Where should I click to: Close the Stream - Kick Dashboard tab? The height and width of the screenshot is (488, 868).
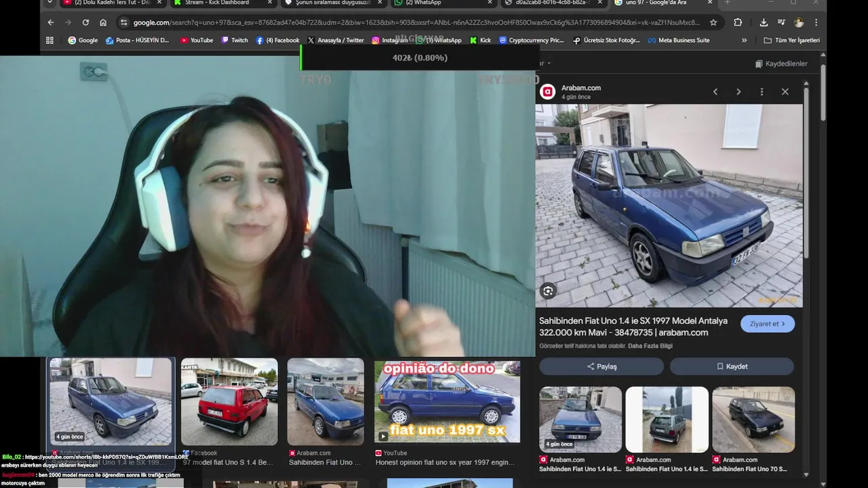270,3
